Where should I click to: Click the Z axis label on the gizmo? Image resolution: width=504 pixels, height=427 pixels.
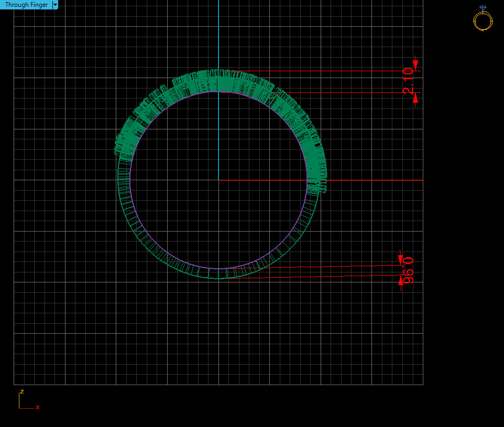21,392
